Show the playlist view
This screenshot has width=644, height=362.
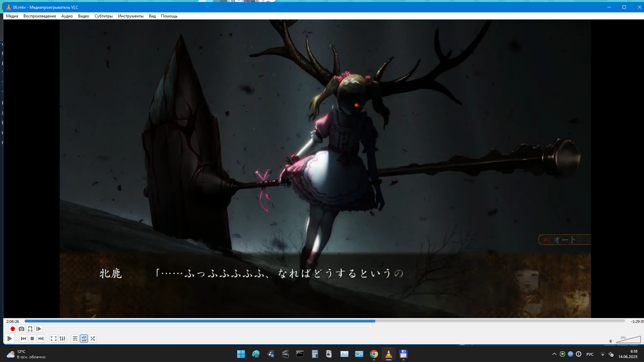(75, 339)
